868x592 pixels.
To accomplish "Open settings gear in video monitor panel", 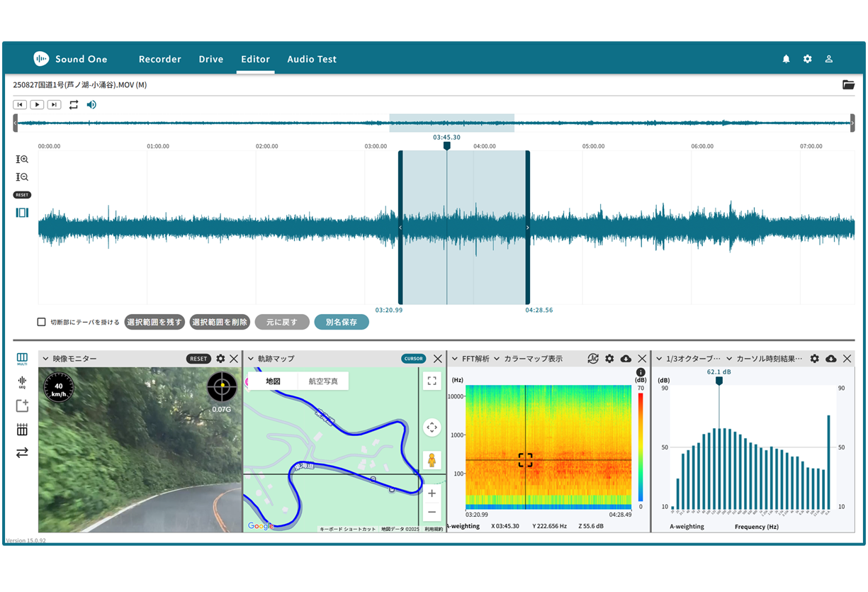I will 220,359.
